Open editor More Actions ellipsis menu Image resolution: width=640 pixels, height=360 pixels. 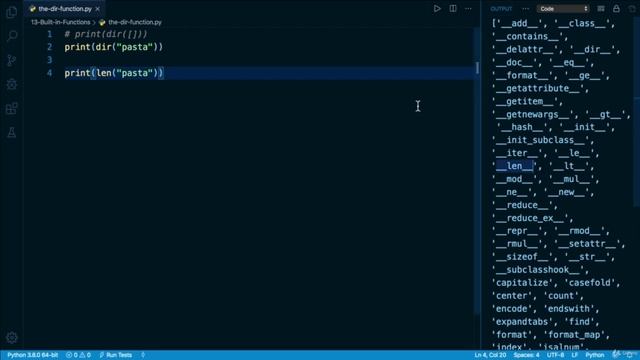click(x=468, y=9)
